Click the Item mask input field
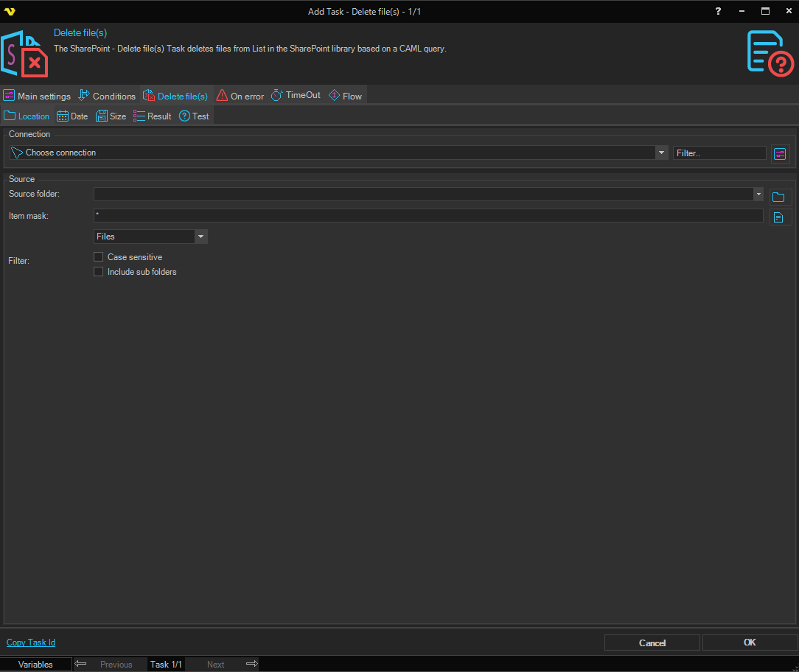Screen dimensions: 799x672 click(428, 215)
